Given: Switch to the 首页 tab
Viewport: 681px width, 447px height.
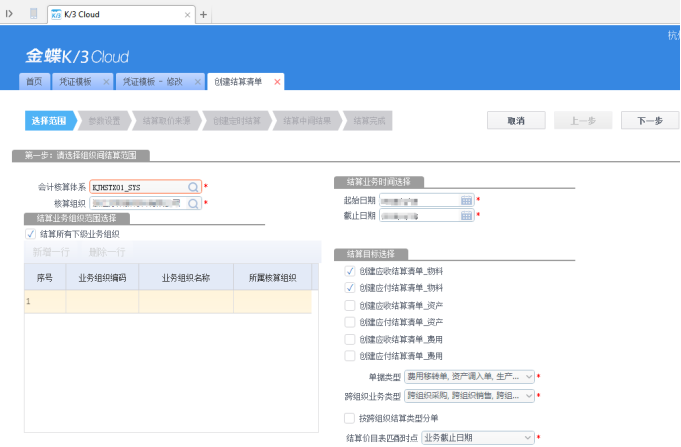Looking at the screenshot, I should (34, 81).
